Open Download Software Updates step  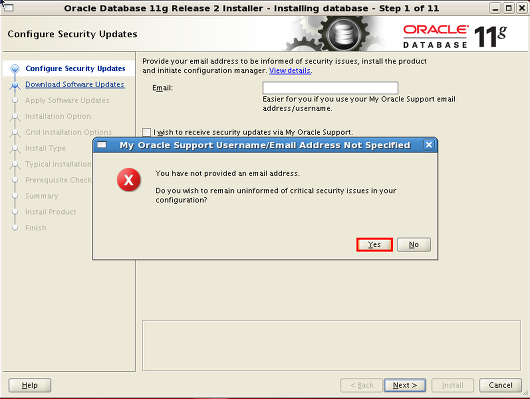[75, 84]
